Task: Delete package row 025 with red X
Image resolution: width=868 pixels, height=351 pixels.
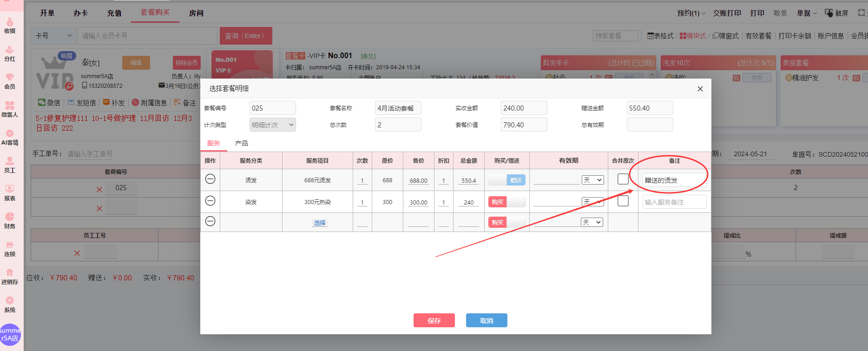Action: [x=99, y=189]
